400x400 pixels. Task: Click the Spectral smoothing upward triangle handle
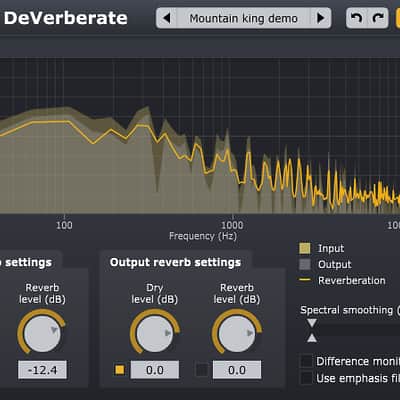(312, 338)
